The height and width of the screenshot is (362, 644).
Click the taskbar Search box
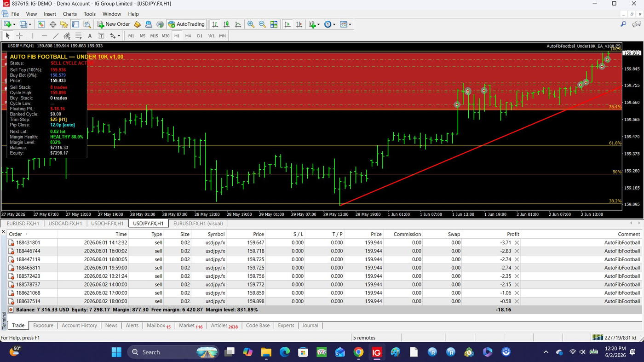pos(173,352)
